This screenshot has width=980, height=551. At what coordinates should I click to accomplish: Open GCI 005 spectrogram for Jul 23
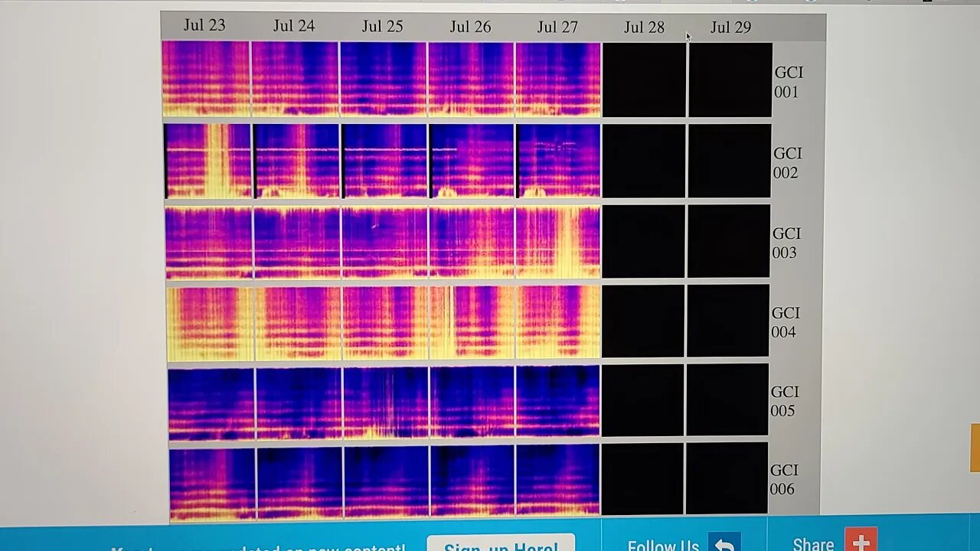(211, 404)
